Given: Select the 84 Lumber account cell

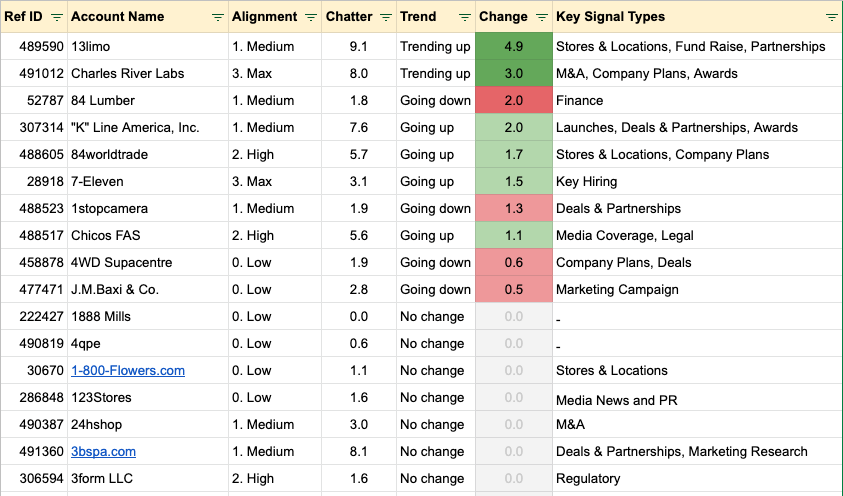Looking at the screenshot, I should point(148,100).
